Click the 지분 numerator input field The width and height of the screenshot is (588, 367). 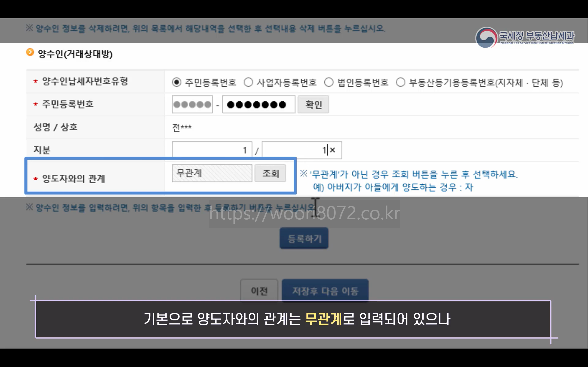coord(212,150)
